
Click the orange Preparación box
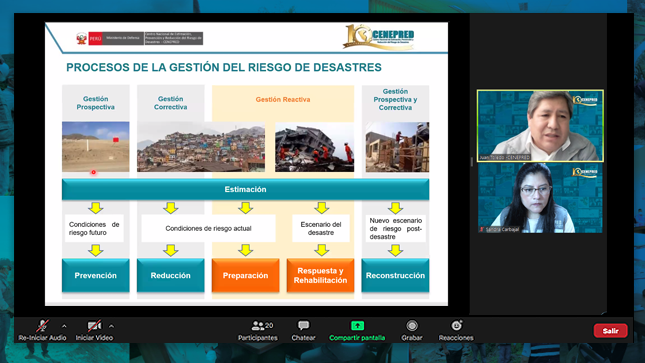[246, 275]
